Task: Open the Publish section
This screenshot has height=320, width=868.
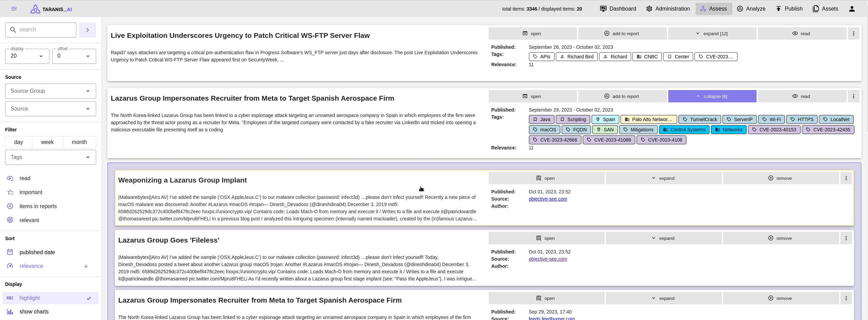Action: [x=789, y=9]
